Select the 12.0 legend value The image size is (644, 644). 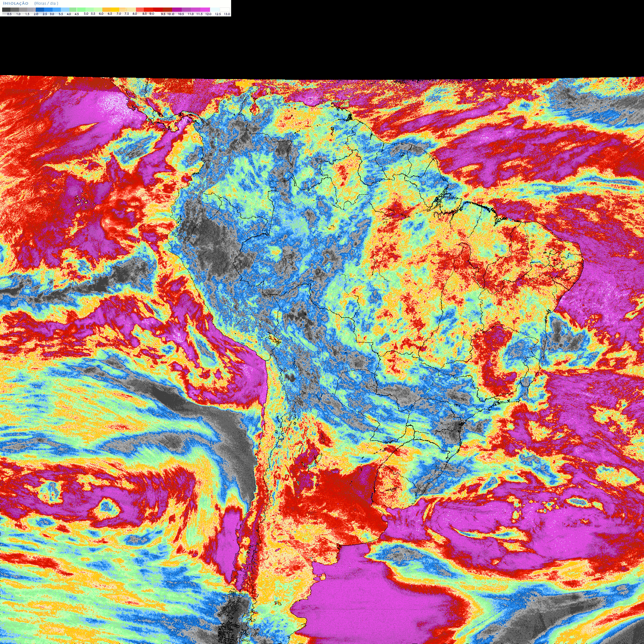click(x=208, y=14)
